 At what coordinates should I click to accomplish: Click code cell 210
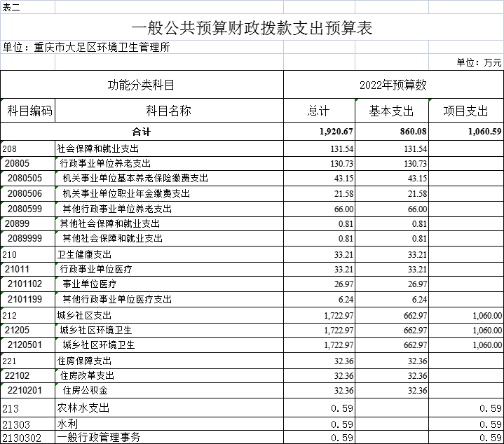click(x=27, y=254)
